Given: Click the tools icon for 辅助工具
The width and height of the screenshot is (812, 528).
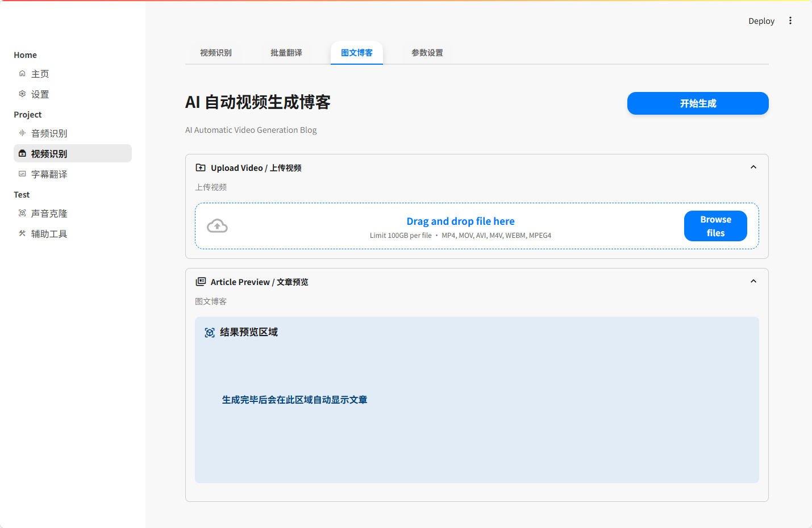Looking at the screenshot, I should [x=22, y=233].
